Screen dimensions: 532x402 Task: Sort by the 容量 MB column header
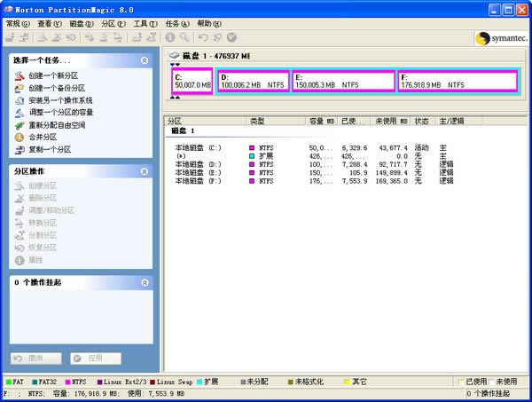click(321, 121)
